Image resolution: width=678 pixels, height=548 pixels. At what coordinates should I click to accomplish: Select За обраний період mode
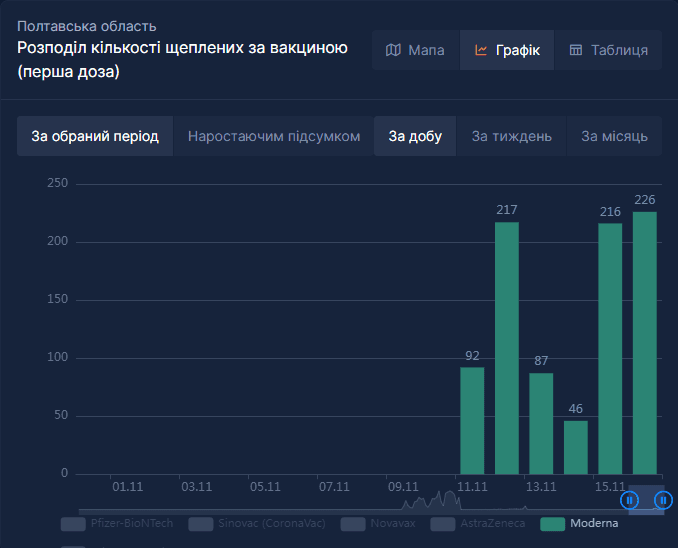pos(95,136)
